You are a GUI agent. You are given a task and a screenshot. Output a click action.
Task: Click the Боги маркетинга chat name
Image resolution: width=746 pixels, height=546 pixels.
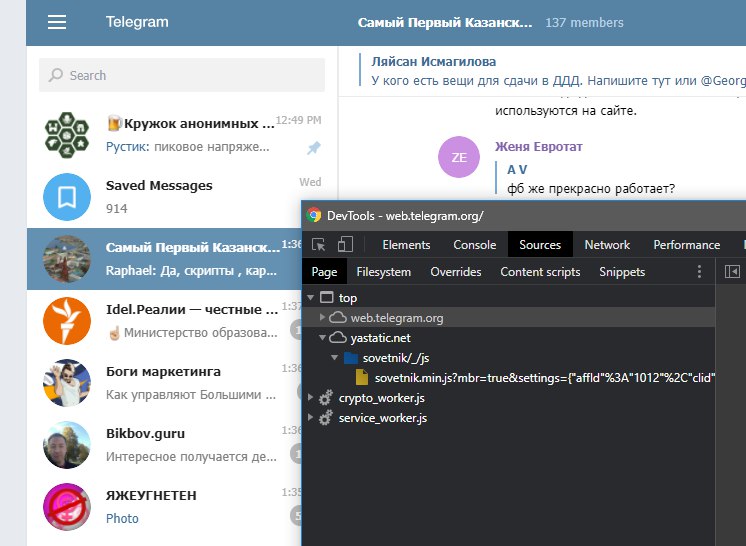coord(163,371)
